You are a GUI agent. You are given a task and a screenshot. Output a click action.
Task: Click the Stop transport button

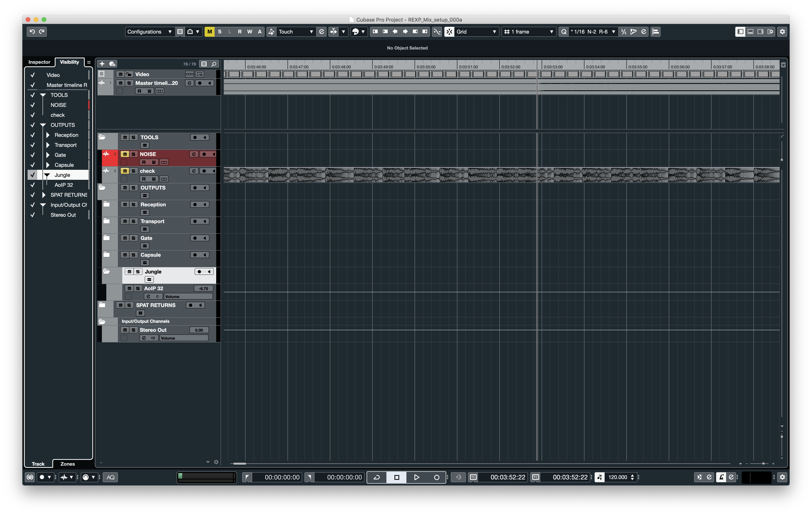click(397, 477)
